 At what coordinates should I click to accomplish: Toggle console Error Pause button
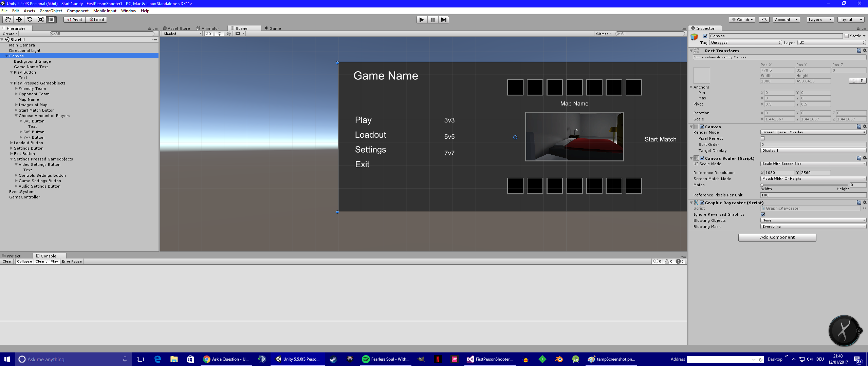tap(72, 262)
